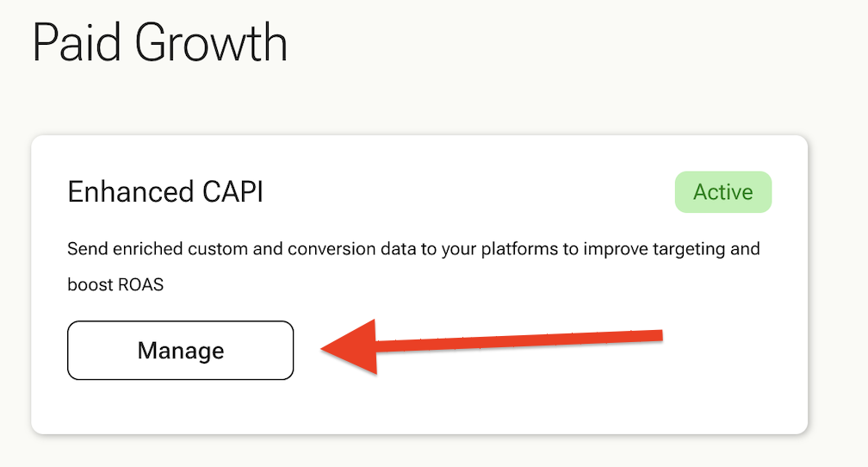Click the Manage button

point(181,351)
